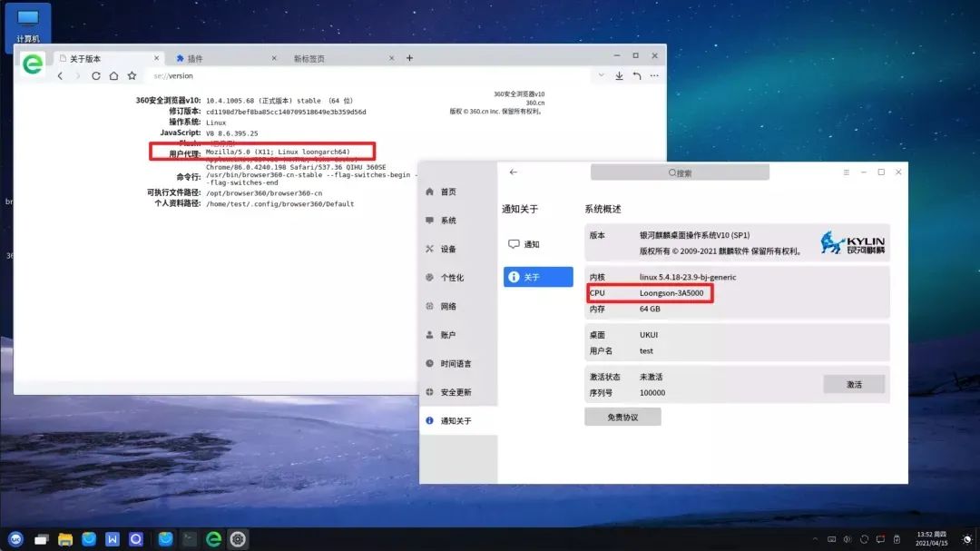This screenshot has width=980, height=551.
Task: Open the keyboard tray icon
Action: [x=831, y=539]
